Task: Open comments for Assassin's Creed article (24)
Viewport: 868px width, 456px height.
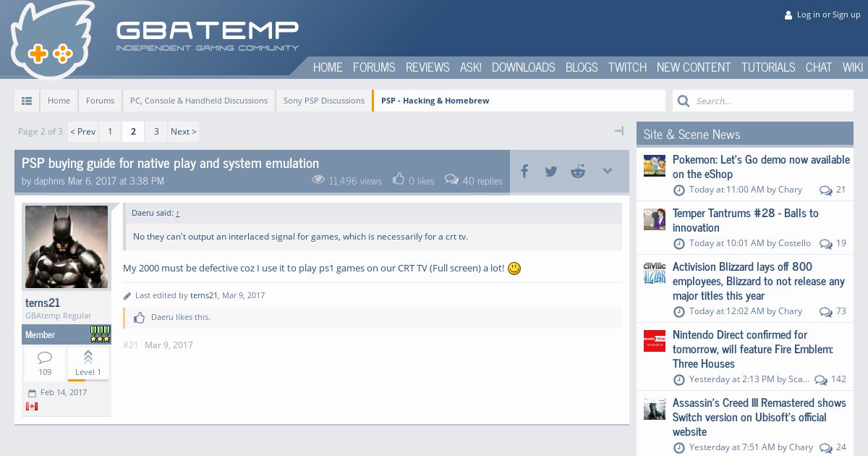Action: (833, 447)
